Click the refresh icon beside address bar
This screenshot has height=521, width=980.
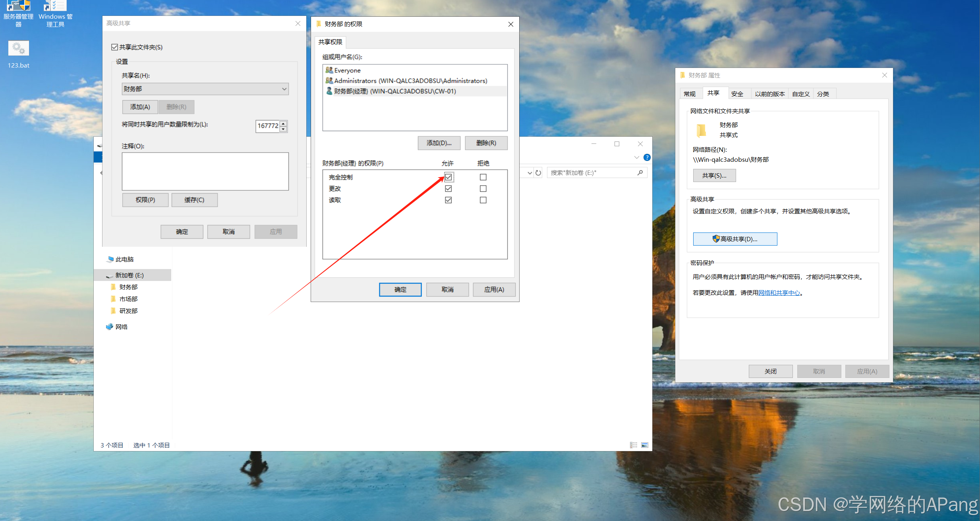[x=538, y=173]
